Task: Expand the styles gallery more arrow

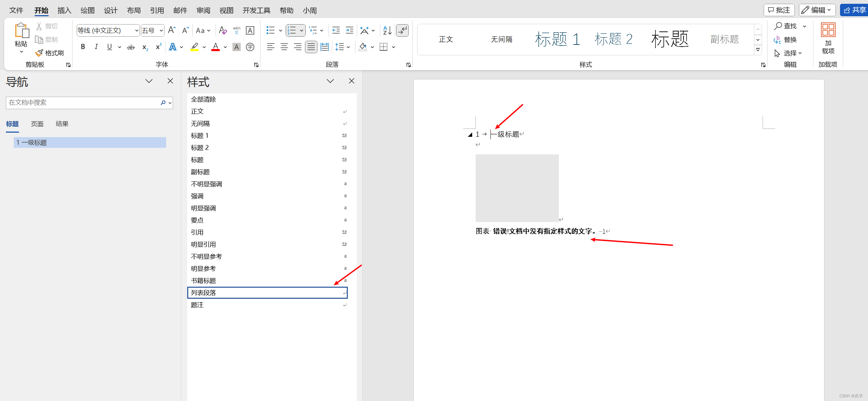Action: [x=758, y=50]
